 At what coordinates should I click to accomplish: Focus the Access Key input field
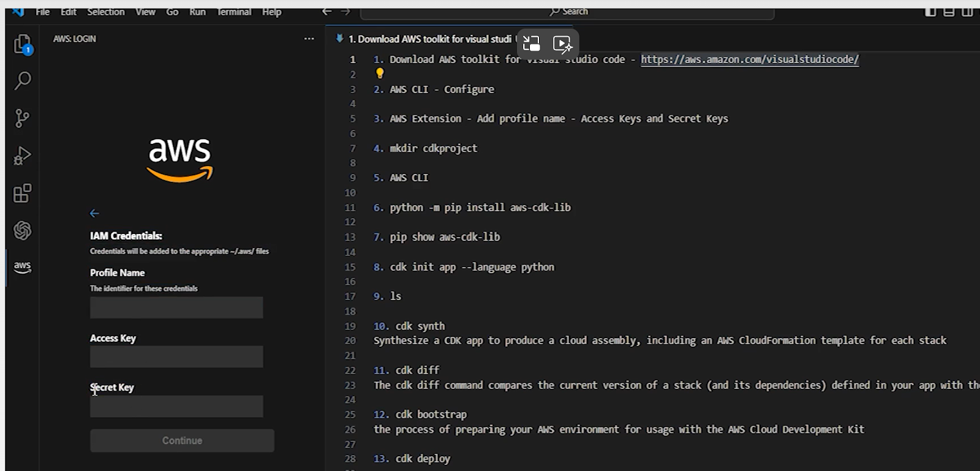click(176, 356)
